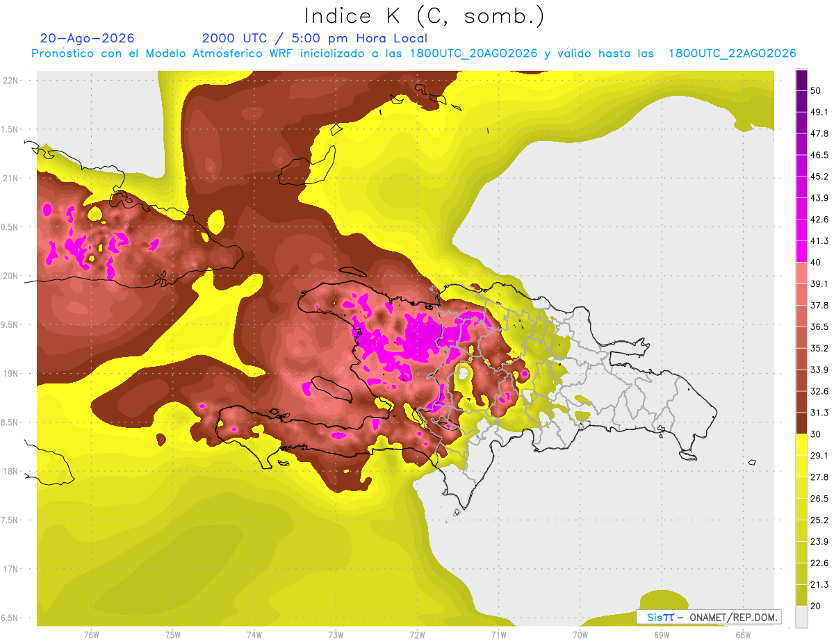Click the legend value "45.2"

click(819, 176)
